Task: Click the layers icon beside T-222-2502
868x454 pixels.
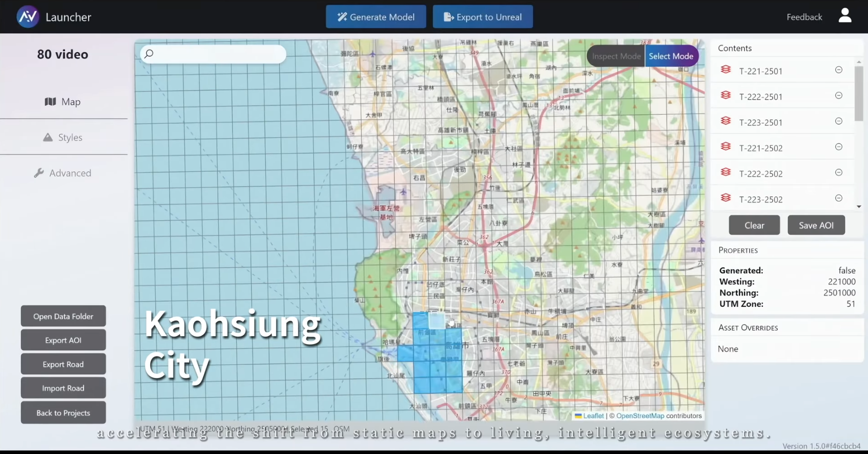Action: [726, 172]
